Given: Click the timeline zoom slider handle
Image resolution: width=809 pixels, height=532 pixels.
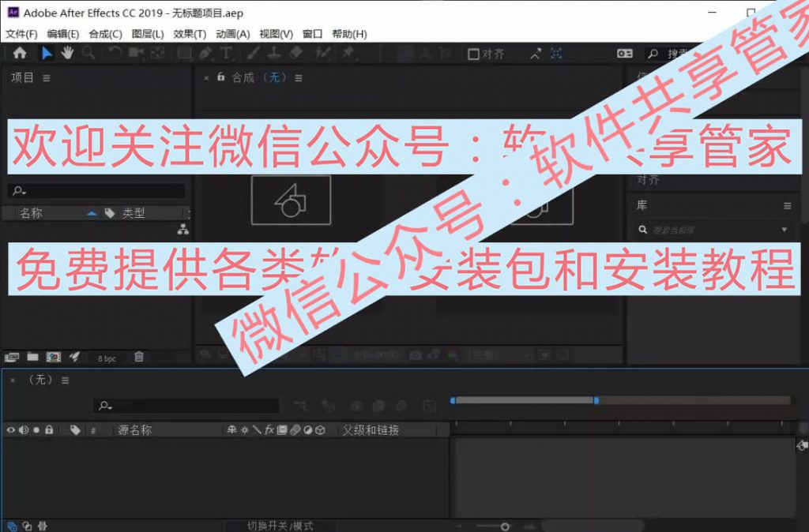Looking at the screenshot, I should click(505, 526).
